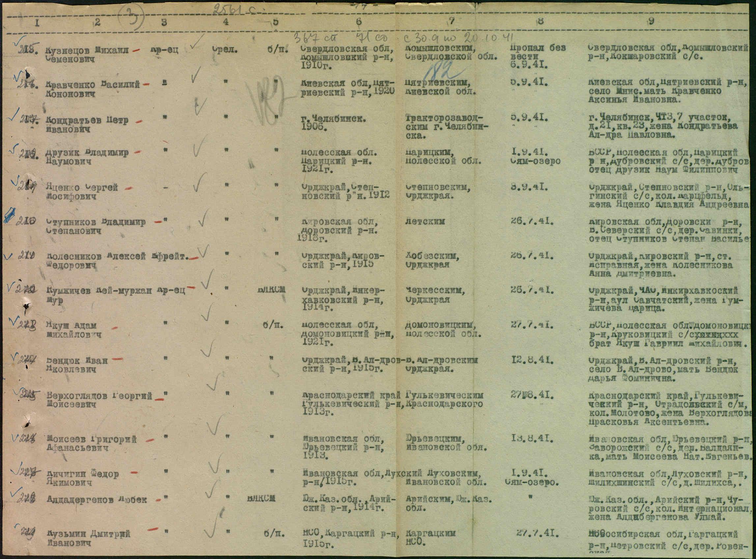
Task: Click "б/п." in the Якуш row
Action: click(273, 325)
